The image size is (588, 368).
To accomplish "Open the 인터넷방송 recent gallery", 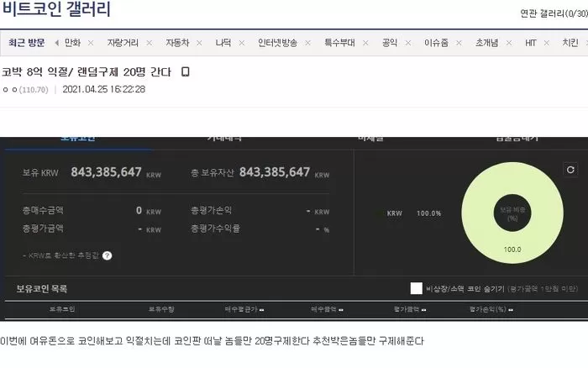I will [x=277, y=43].
